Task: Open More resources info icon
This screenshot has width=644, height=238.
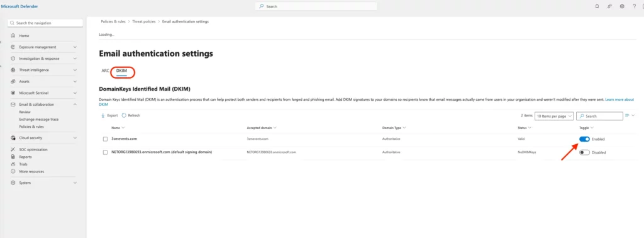Action: [x=13, y=171]
